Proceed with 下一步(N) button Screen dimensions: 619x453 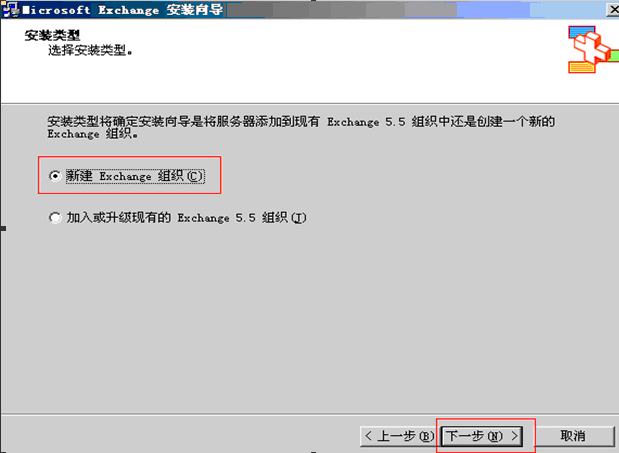(482, 436)
